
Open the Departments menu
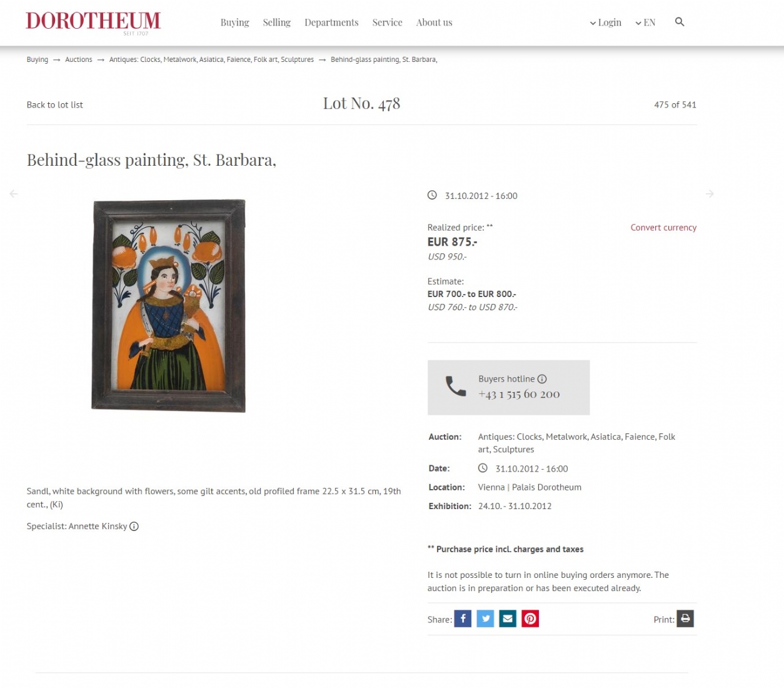tap(331, 23)
